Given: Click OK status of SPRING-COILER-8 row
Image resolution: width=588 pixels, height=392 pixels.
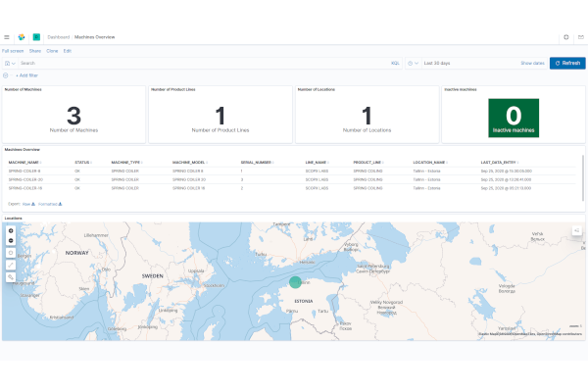Looking at the screenshot, I should click(77, 171).
